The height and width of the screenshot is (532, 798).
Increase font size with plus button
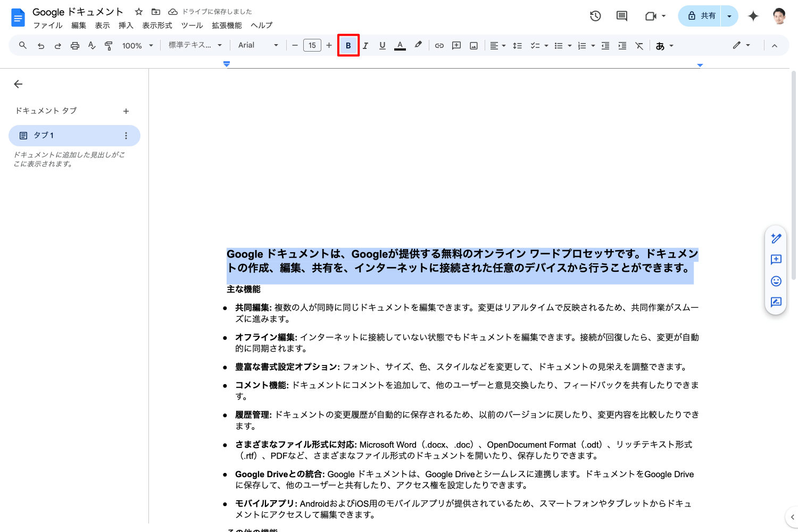[x=329, y=46]
